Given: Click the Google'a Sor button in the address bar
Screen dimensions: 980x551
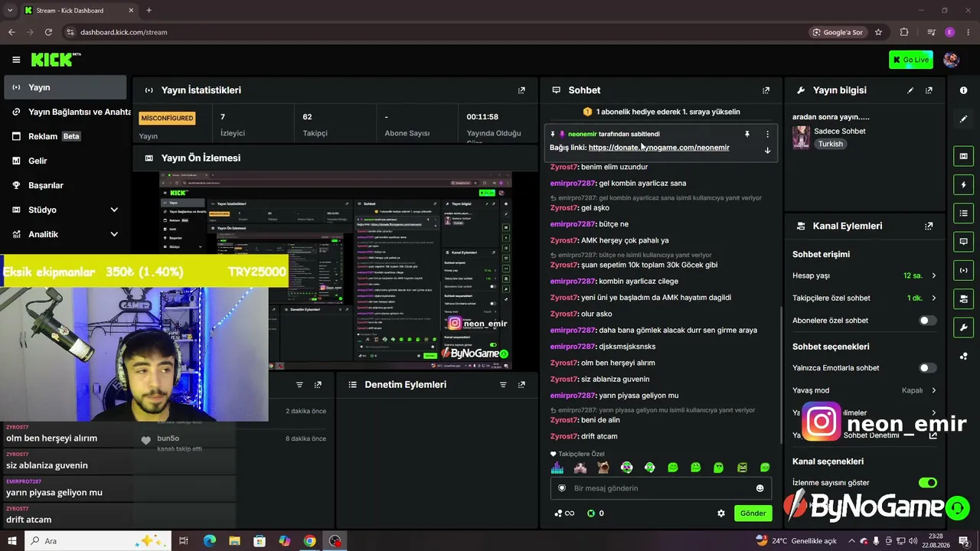Looking at the screenshot, I should click(837, 32).
